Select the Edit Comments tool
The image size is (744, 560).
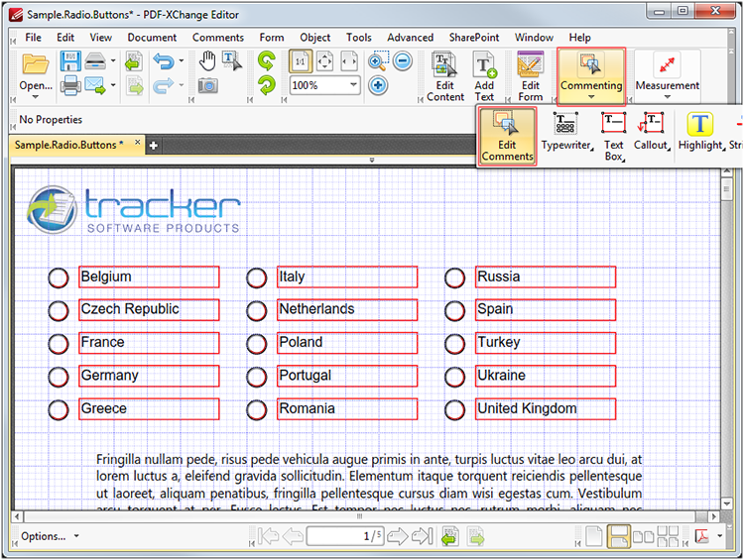click(507, 137)
